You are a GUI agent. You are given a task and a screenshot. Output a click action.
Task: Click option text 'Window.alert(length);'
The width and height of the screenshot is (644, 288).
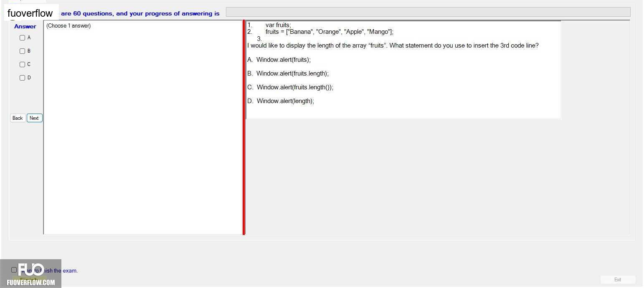pyautogui.click(x=285, y=101)
